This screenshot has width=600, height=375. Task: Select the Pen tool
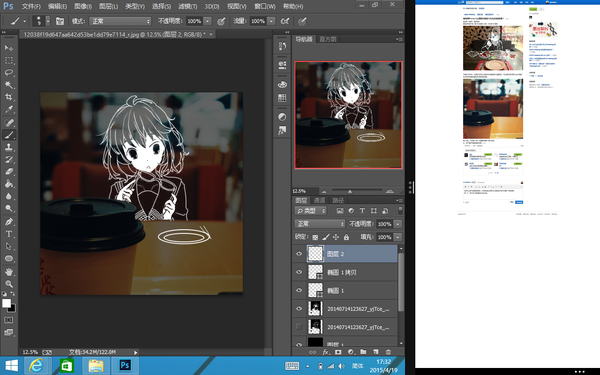[x=8, y=222]
